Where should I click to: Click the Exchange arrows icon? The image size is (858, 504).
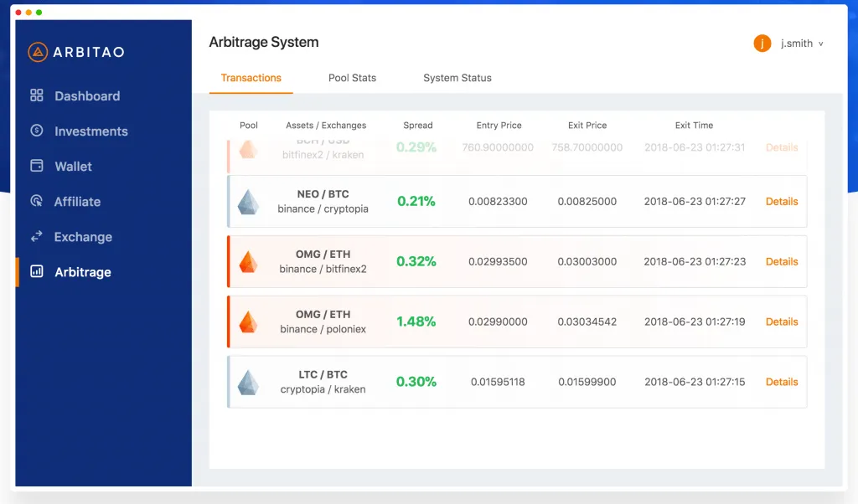[36, 237]
